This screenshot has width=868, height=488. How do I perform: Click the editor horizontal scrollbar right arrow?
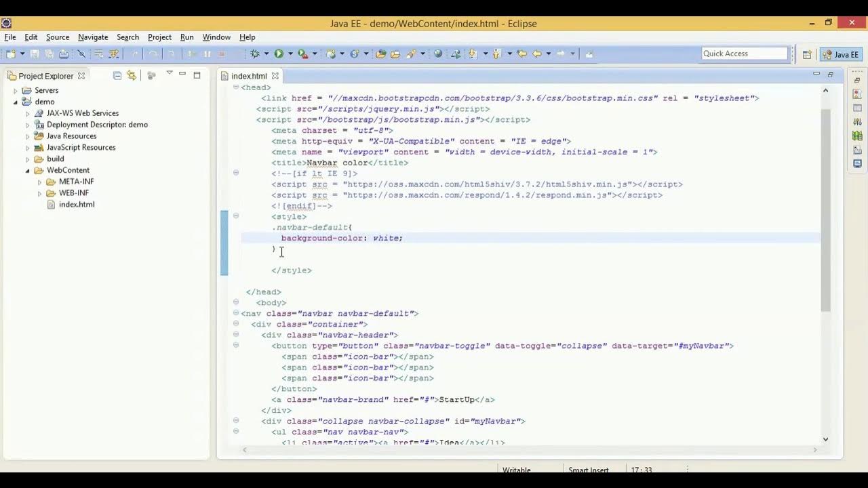[816, 449]
